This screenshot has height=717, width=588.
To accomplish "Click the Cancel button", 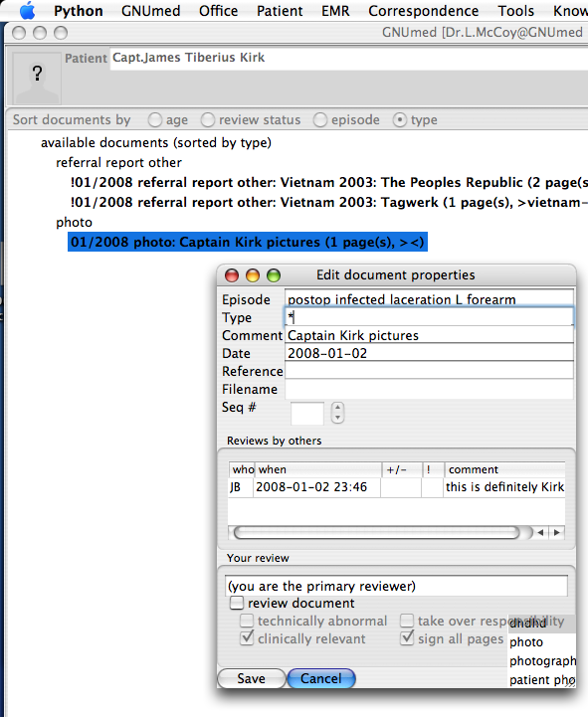I will [x=321, y=678].
